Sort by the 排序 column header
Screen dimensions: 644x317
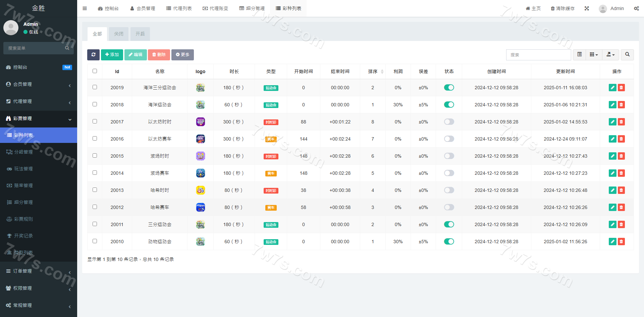(x=373, y=71)
